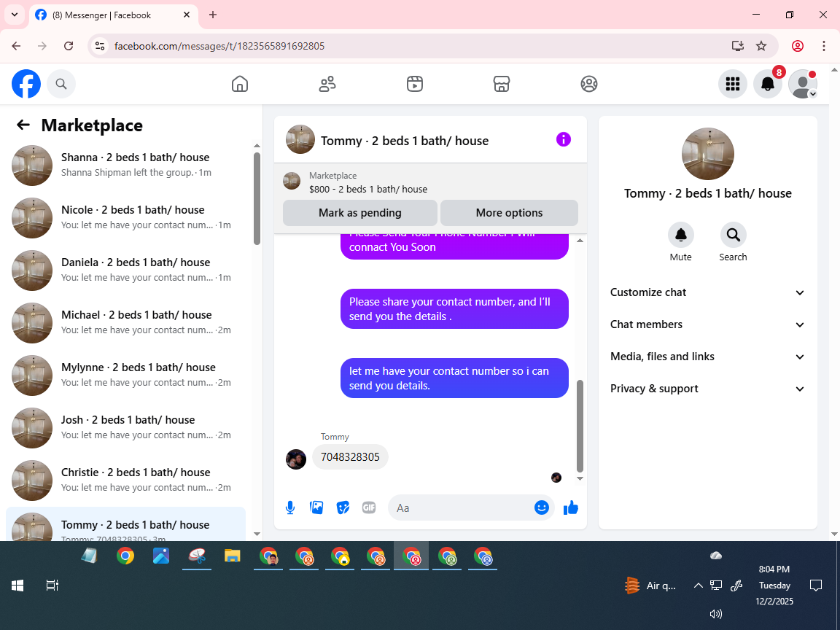Open the account profile avatar menu
840x630 pixels.
(803, 84)
